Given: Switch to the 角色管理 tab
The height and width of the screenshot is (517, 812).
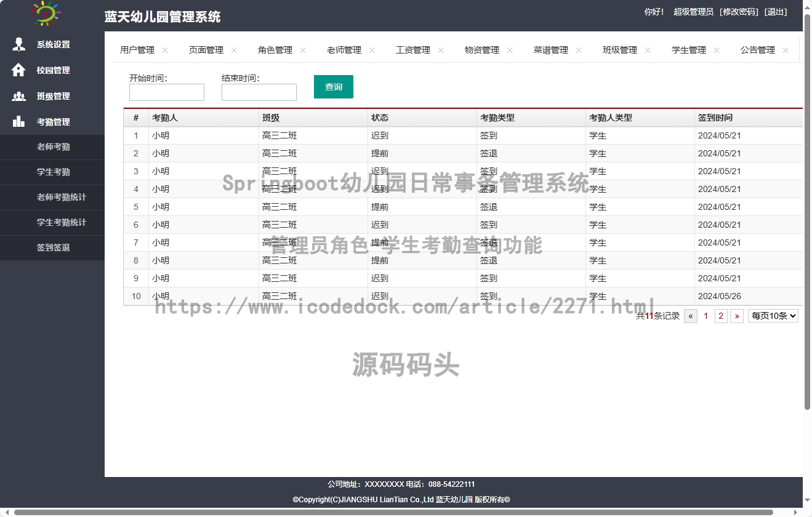Looking at the screenshot, I should 275,50.
